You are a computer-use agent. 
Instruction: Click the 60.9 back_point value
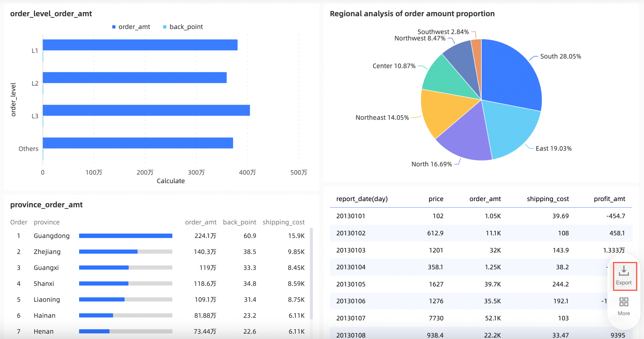(250, 236)
